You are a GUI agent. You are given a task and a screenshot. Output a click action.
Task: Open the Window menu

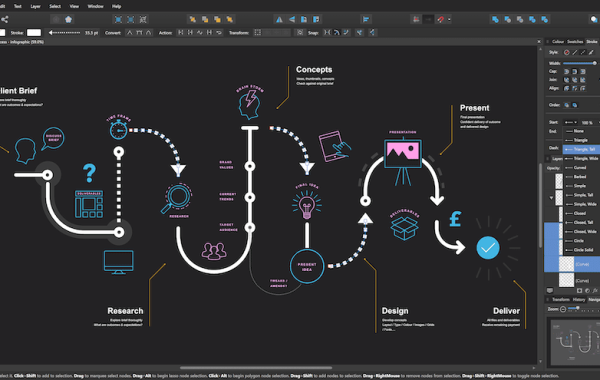[95, 6]
